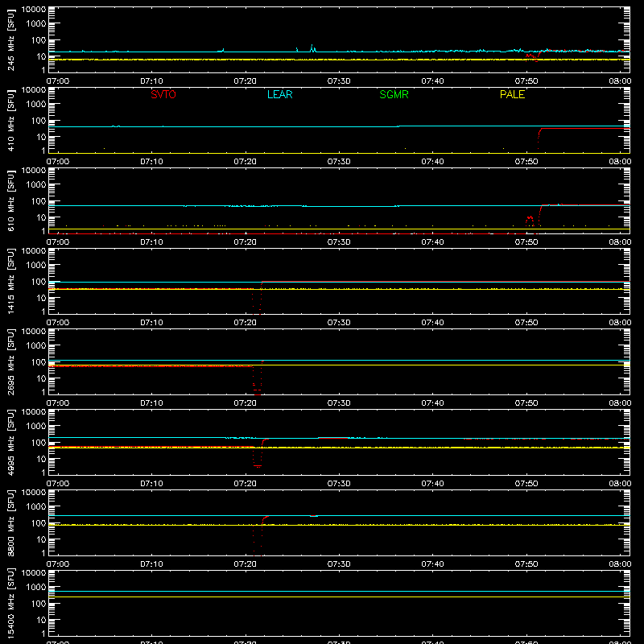Click the green SGMR legend label

(394, 94)
